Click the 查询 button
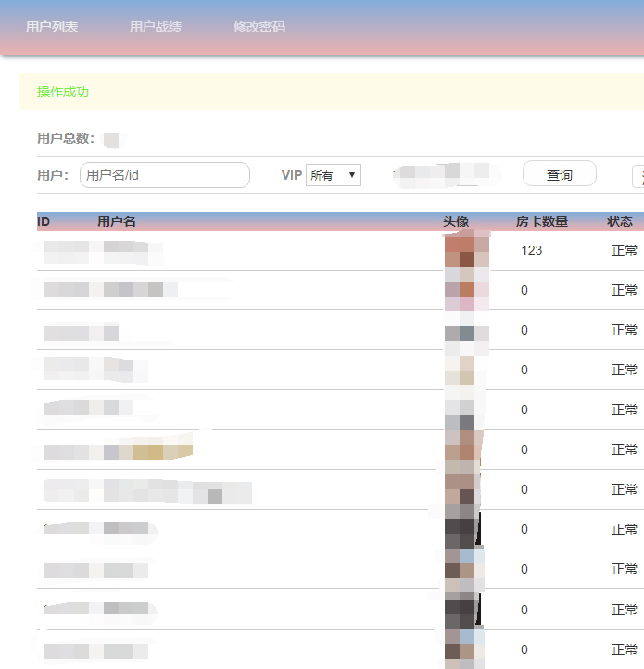The height and width of the screenshot is (669, 644). tap(560, 173)
